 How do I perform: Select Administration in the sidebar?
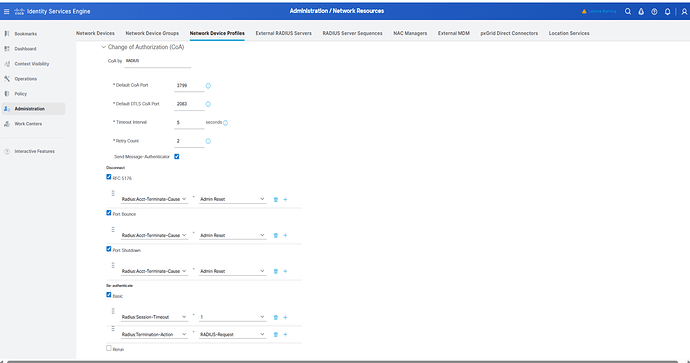[33, 109]
